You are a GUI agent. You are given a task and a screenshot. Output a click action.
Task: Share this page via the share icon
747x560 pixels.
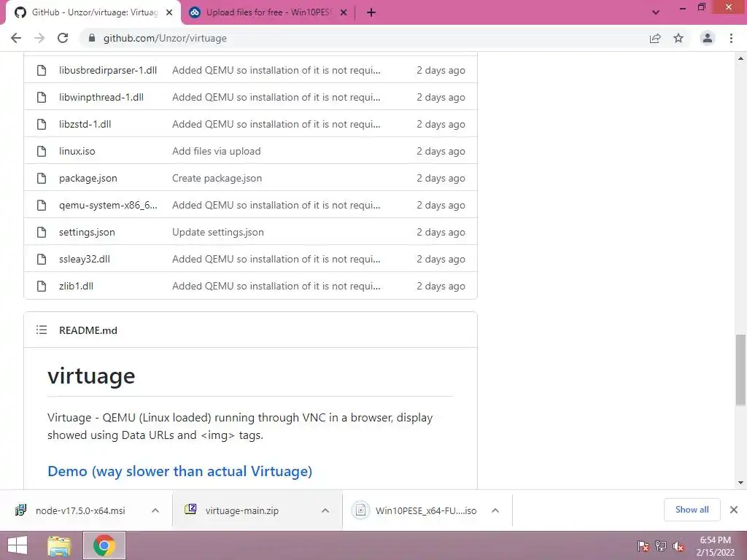[655, 38]
